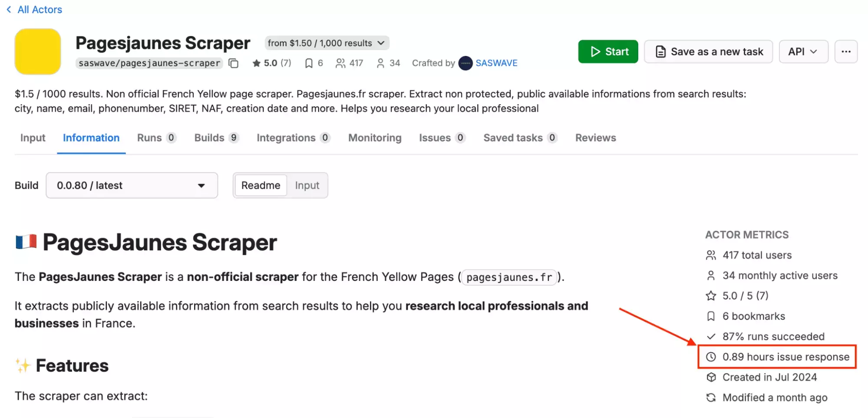Click the pagesjaunes.fr code snippet

[x=509, y=277]
